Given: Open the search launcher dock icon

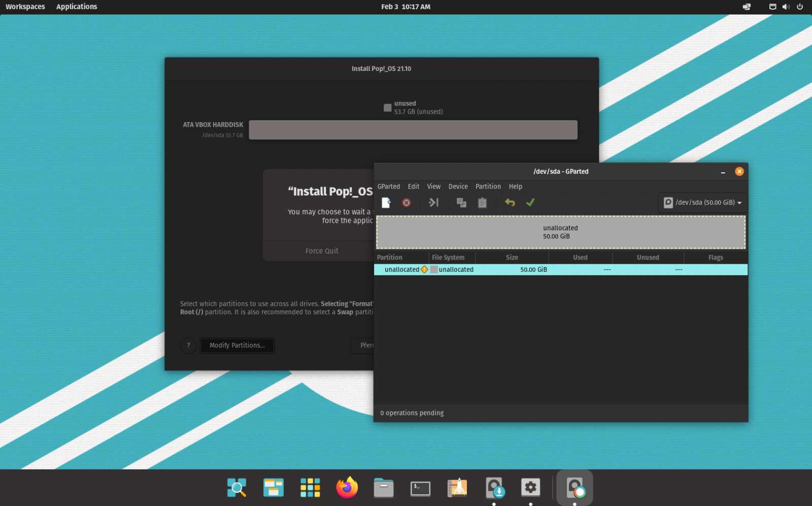Looking at the screenshot, I should click(x=236, y=488).
